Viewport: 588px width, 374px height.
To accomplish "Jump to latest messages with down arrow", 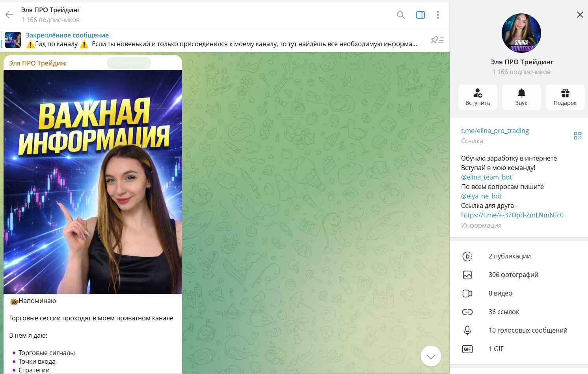I will tap(431, 356).
